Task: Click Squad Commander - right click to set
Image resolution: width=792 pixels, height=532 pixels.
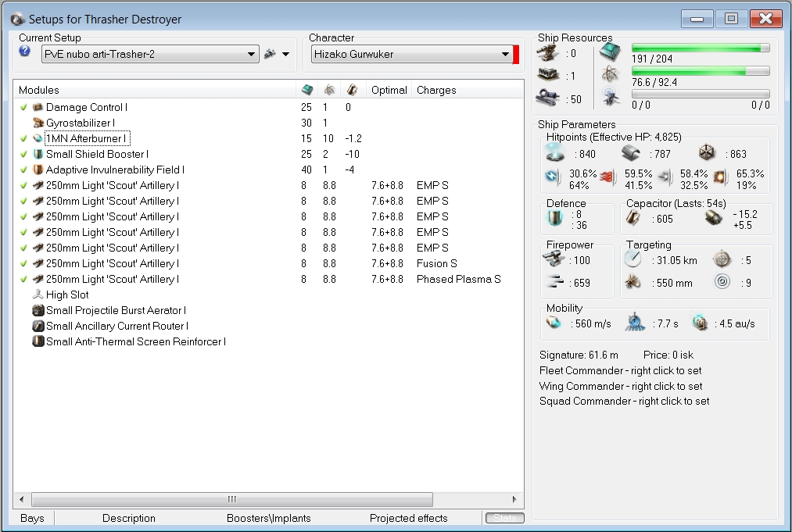Action: pyautogui.click(x=625, y=401)
